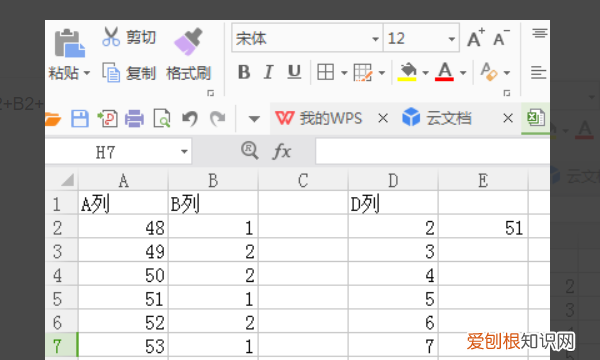The height and width of the screenshot is (360, 600).
Task: Open clipboard group dialog launcher
Action: coord(210,93)
